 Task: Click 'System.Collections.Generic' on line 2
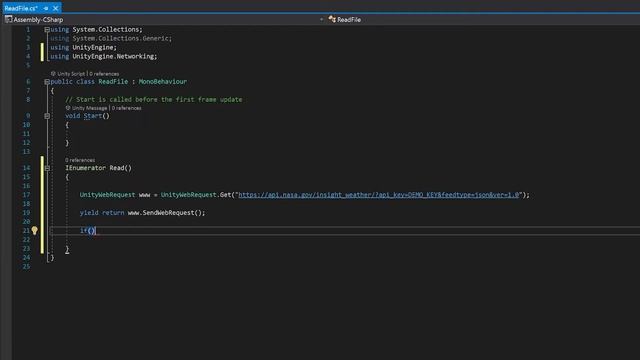point(120,38)
